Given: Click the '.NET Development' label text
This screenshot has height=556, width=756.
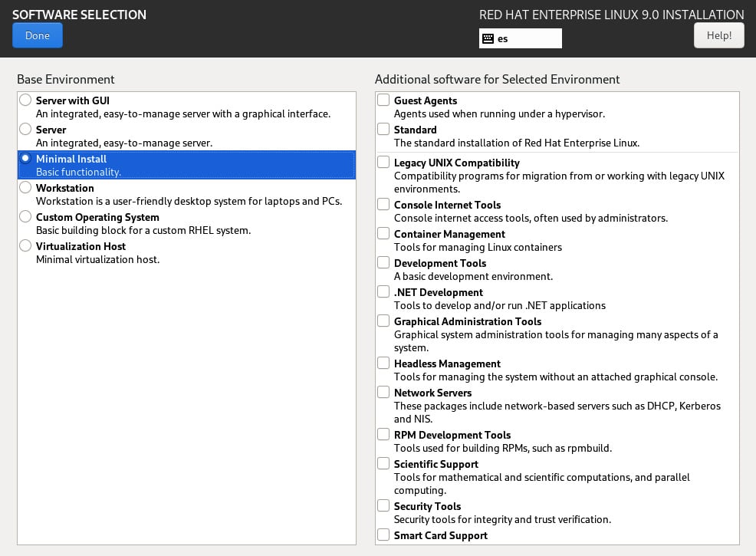Looking at the screenshot, I should coord(439,292).
